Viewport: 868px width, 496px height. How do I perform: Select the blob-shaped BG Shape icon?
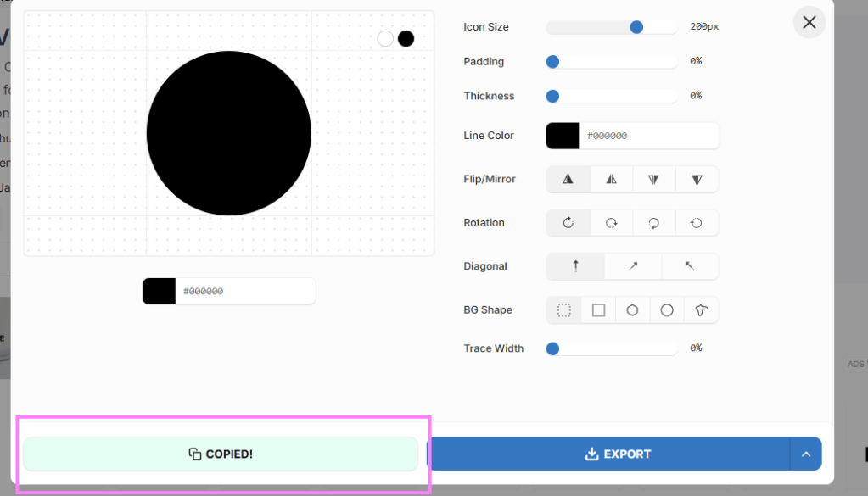(701, 310)
